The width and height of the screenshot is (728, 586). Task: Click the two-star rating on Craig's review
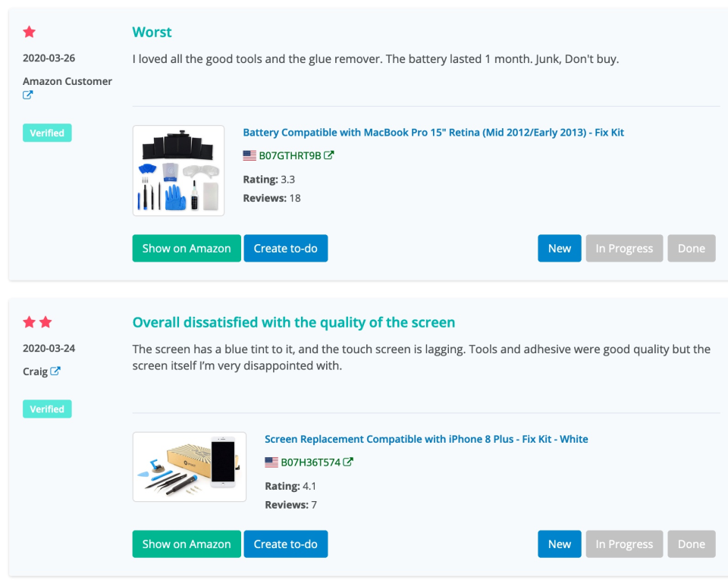coord(38,322)
